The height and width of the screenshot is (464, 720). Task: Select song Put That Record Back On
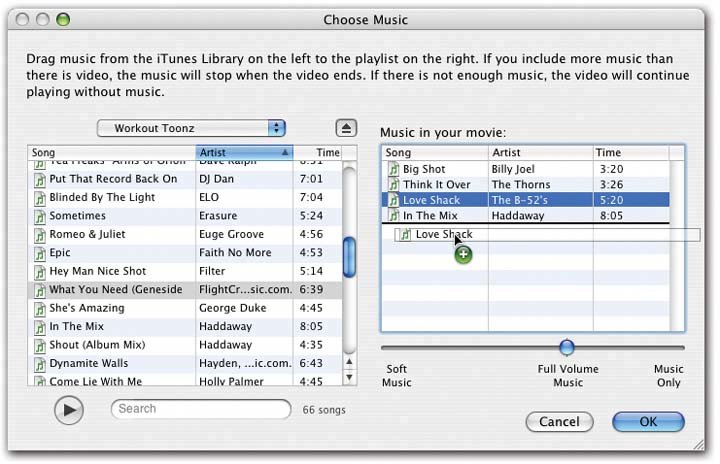(x=113, y=179)
